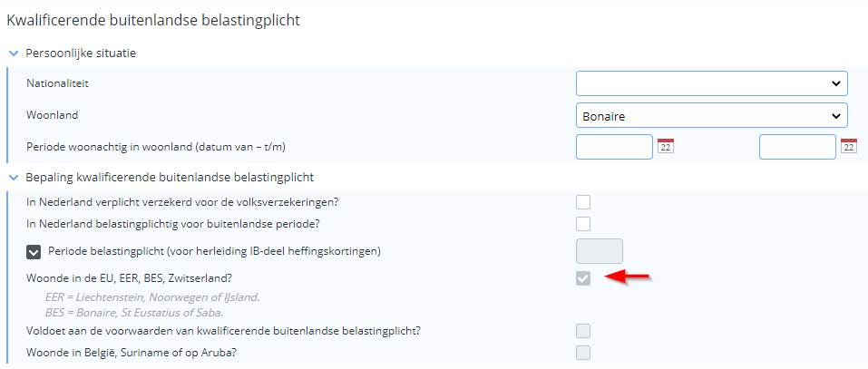Open the Woonland dropdown showing Bonaire

tap(712, 116)
